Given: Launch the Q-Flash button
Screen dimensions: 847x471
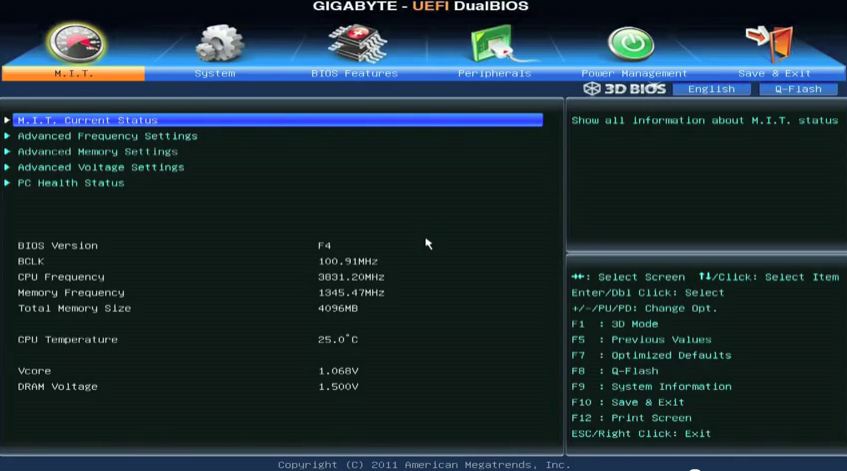Looking at the screenshot, I should tap(797, 89).
